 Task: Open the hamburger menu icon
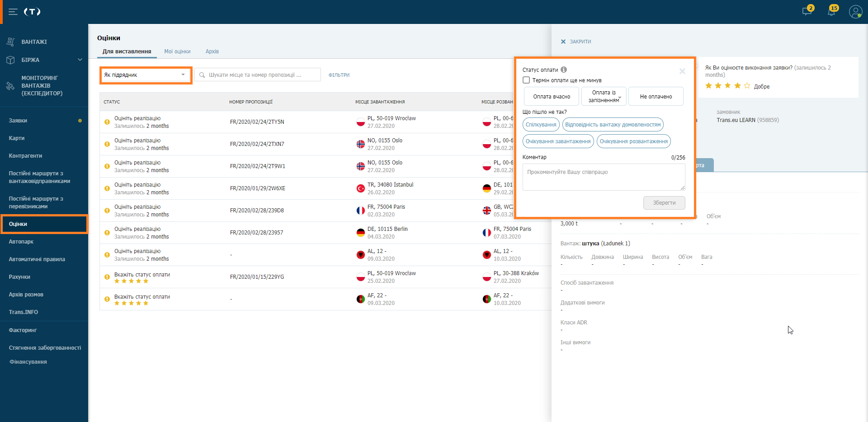tap(13, 12)
